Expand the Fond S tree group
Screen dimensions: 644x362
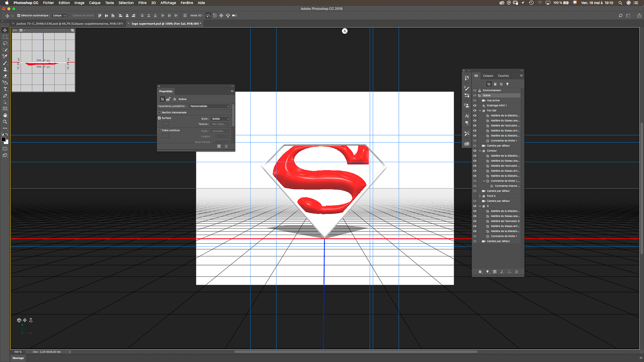[480, 196]
